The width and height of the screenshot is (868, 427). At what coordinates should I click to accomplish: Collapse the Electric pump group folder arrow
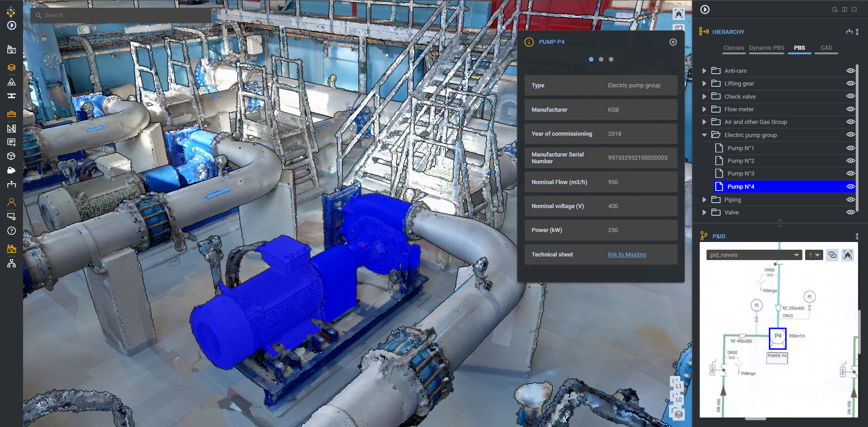(x=704, y=135)
